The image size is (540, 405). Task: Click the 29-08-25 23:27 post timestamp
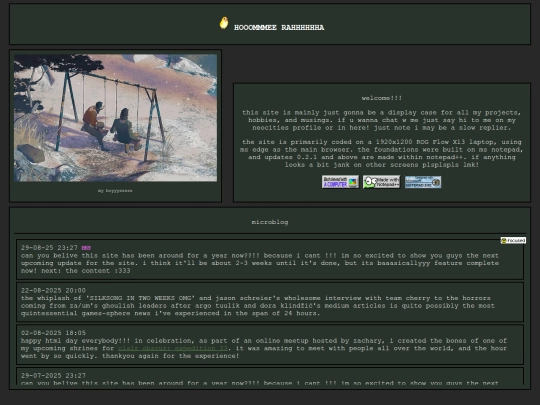coord(49,248)
